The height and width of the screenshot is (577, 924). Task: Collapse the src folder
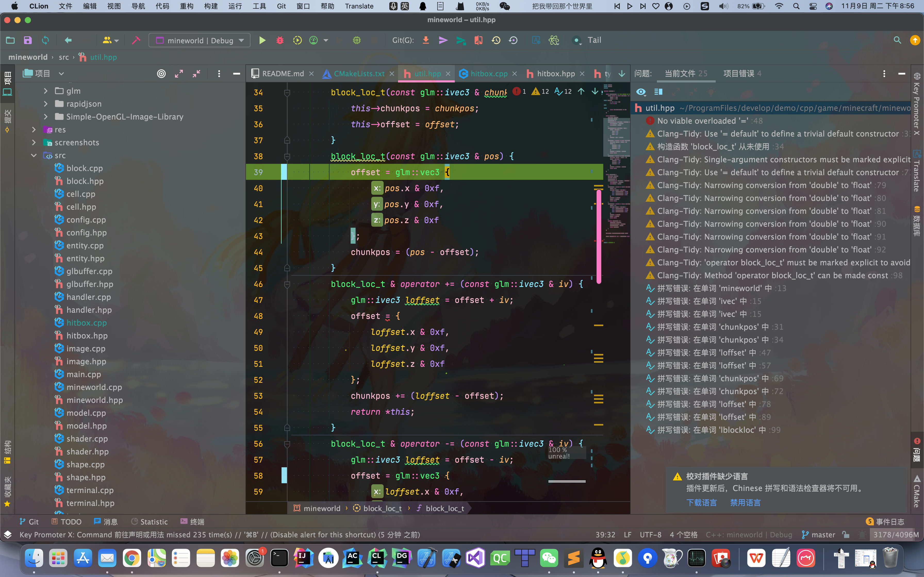[x=34, y=155]
